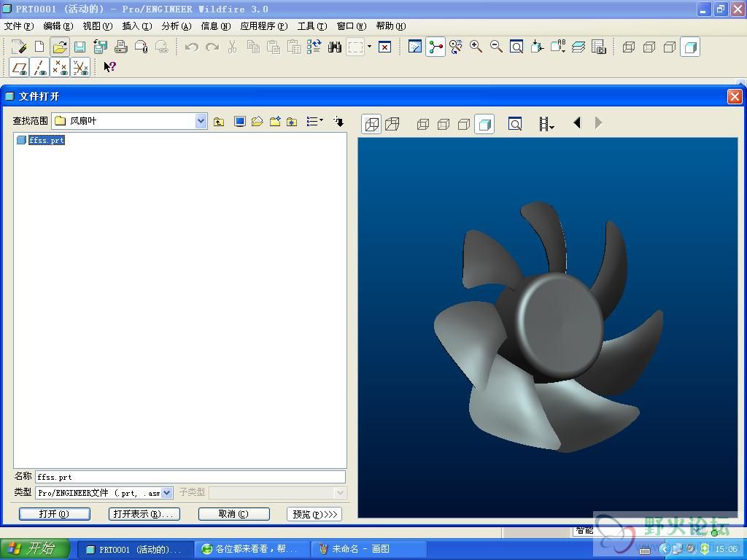Toggle spin center display
The image size is (747, 560).
[x=436, y=47]
